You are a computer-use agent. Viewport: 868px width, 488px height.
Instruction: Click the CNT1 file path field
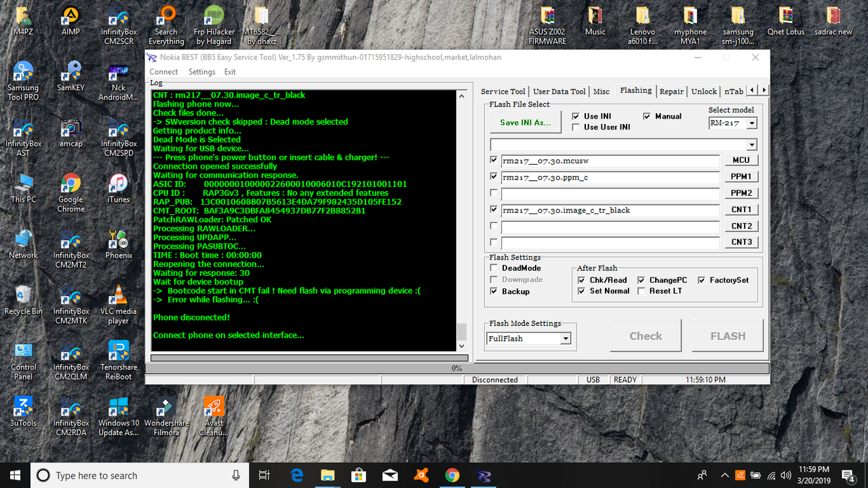pyautogui.click(x=610, y=210)
